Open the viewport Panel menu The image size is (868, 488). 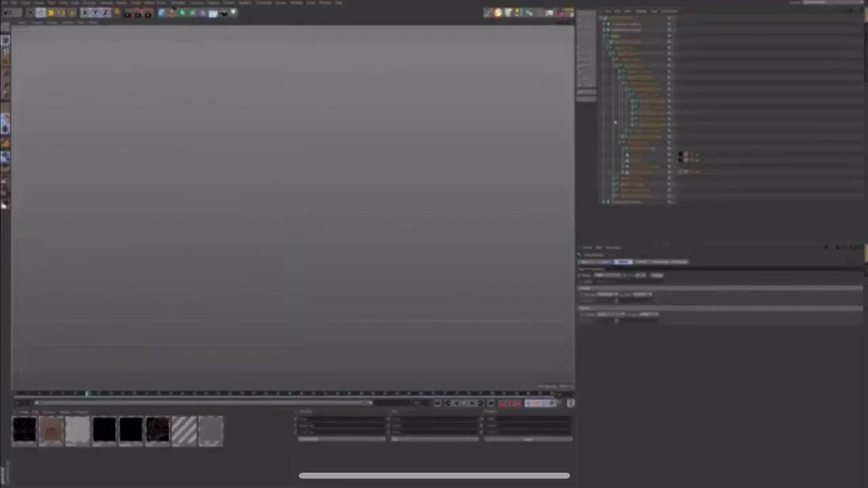(93, 22)
